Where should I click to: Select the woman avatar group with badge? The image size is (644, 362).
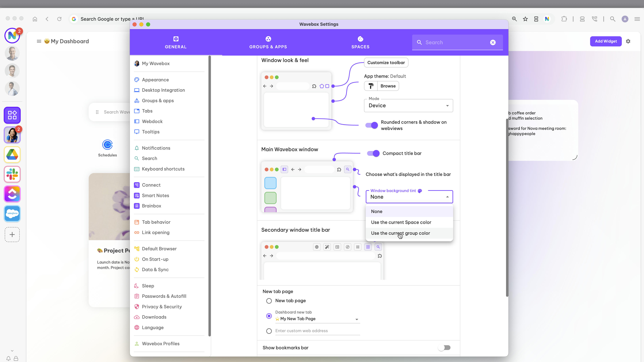coord(12,135)
